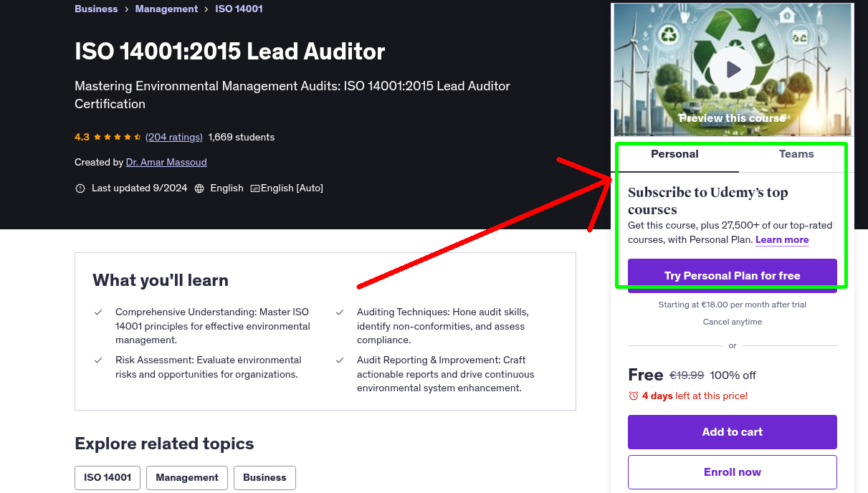Select the ISO 14001 topic tag
This screenshot has width=868, height=493.
pyautogui.click(x=108, y=477)
